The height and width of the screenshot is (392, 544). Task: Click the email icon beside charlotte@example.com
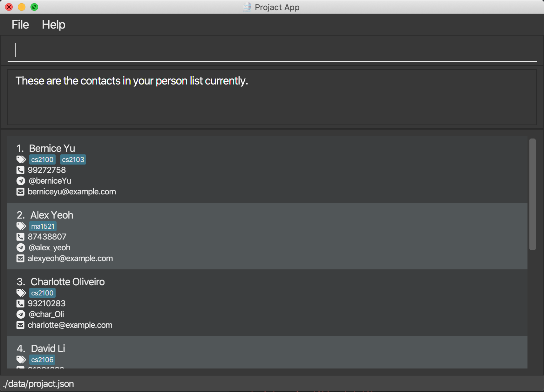[x=20, y=325]
